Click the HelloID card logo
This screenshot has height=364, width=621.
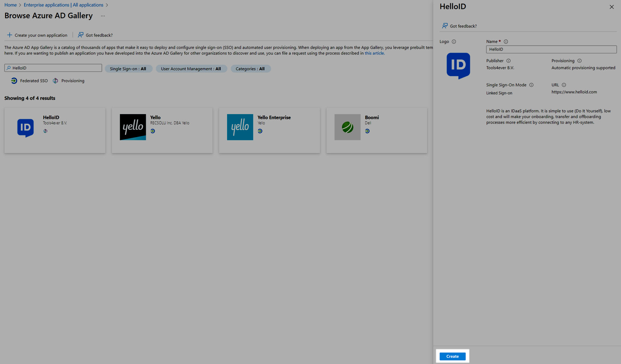click(25, 128)
